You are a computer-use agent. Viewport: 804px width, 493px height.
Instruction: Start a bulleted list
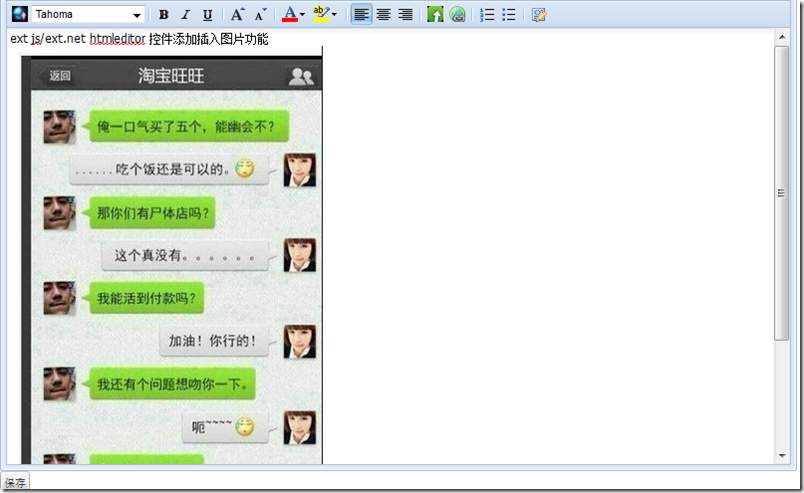coord(509,14)
